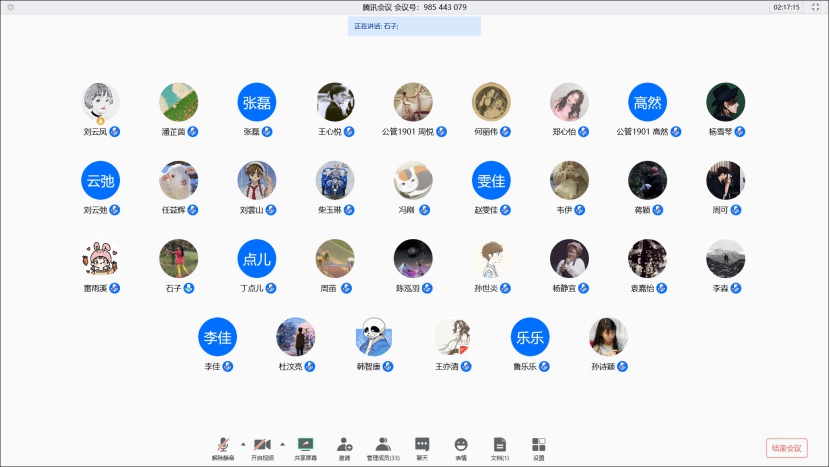Select 韩智庸's skull avatar
The image size is (830, 467).
(x=373, y=337)
